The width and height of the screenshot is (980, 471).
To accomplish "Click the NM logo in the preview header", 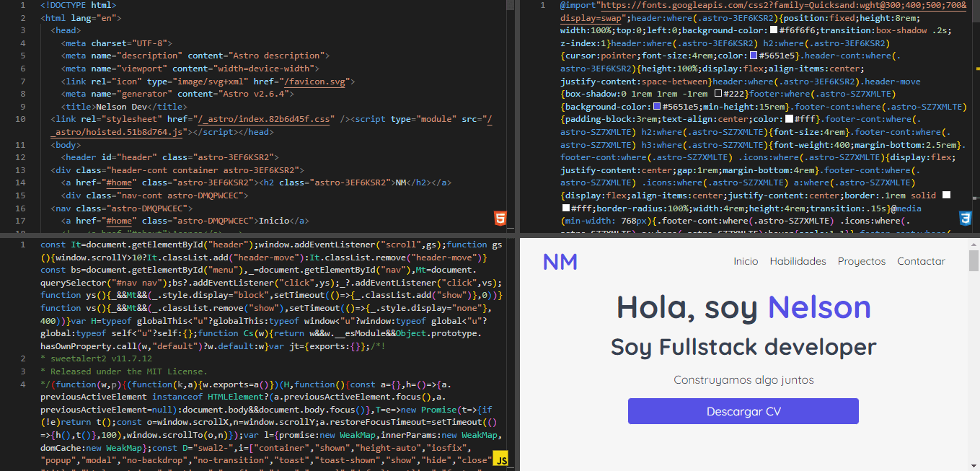I will [x=560, y=262].
